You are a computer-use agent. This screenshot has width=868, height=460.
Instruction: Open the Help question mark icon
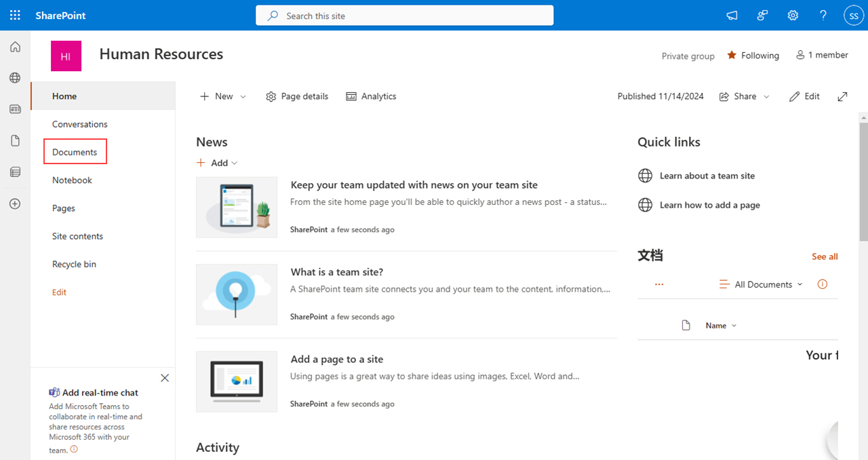[823, 15]
